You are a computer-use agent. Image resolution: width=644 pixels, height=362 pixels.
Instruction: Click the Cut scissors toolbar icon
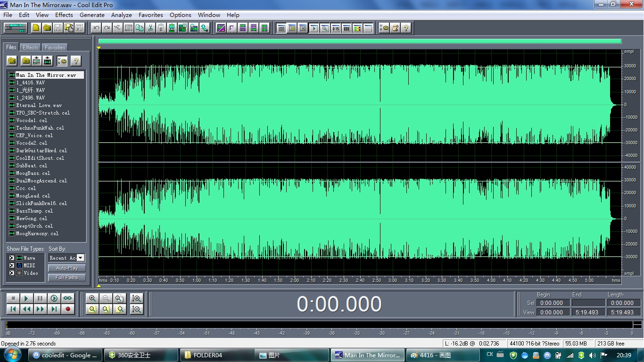point(150,28)
